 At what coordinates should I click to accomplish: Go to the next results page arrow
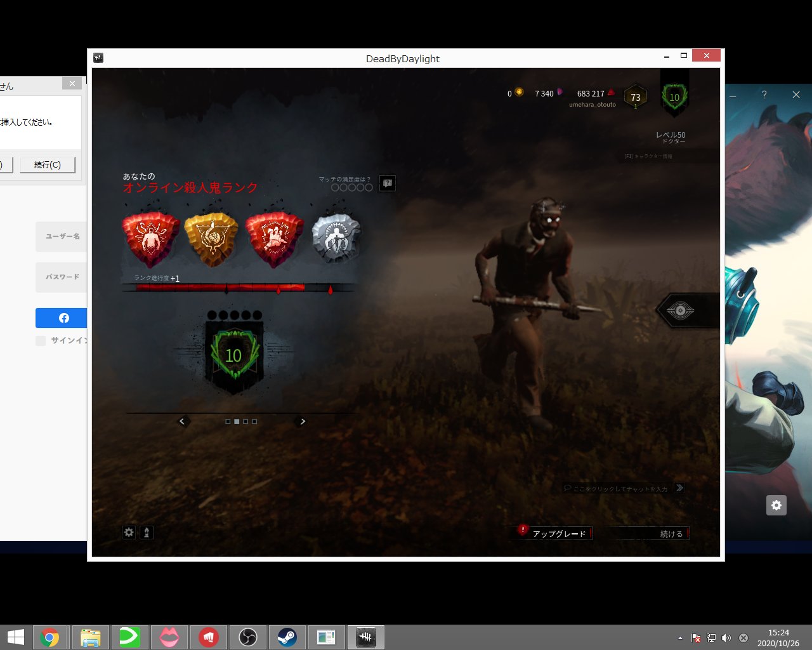point(303,421)
